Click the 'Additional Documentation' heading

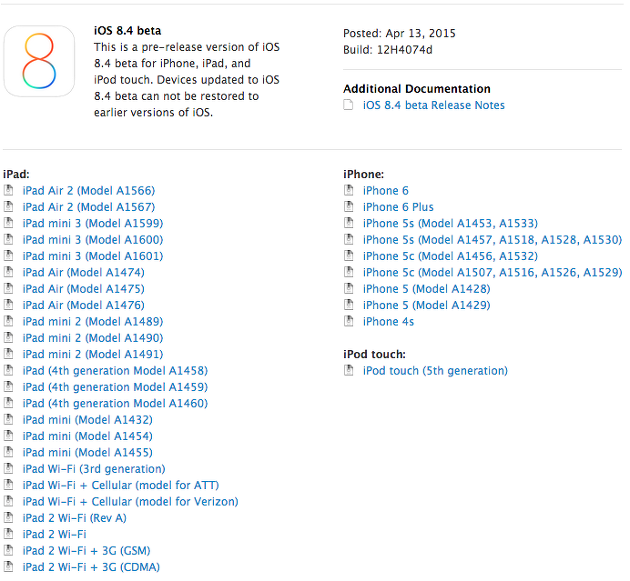pos(417,88)
